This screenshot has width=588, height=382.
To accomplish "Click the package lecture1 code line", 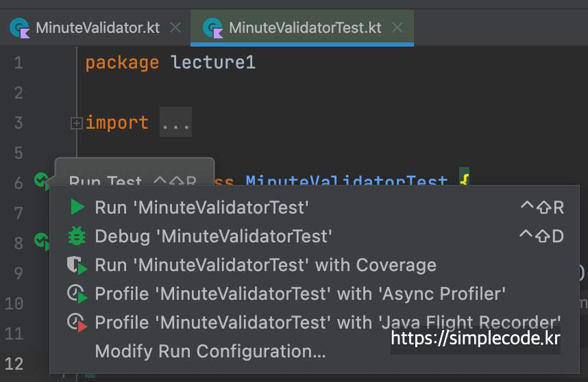I will pyautogui.click(x=170, y=63).
